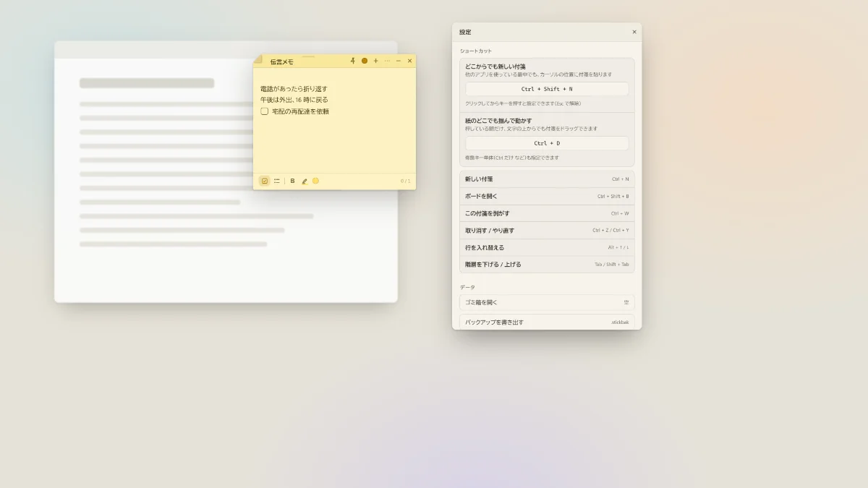Image resolution: width=868 pixels, height=488 pixels.
Task: Check the 宅配の再配達を依頼 checkbox
Action: pyautogui.click(x=265, y=111)
